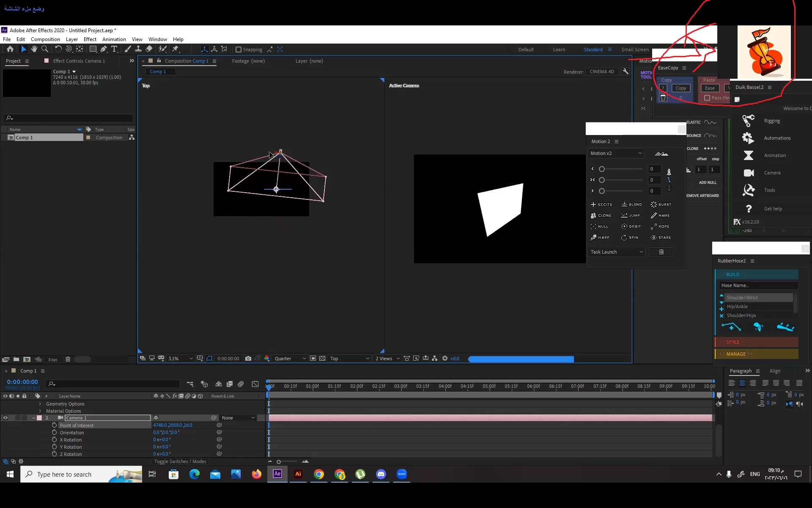Enable the Snapping checkbox
This screenshot has width=812, height=508.
tap(239, 50)
